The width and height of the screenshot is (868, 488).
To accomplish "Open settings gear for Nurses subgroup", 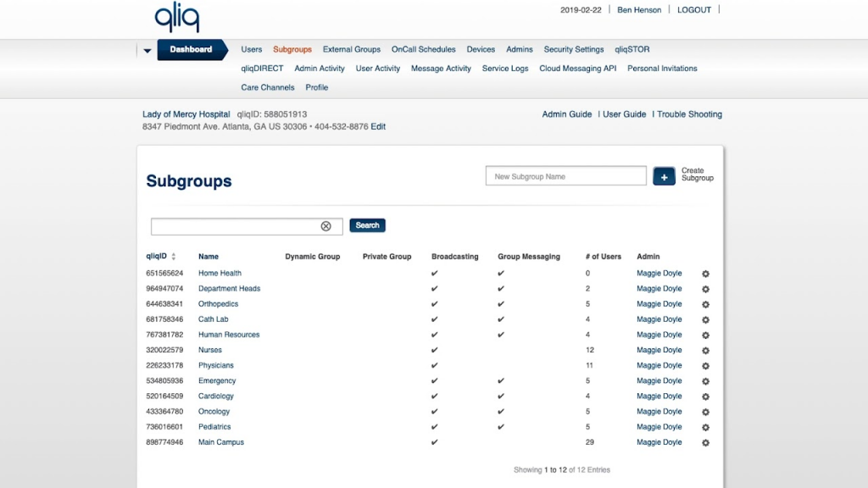I will pyautogui.click(x=705, y=350).
